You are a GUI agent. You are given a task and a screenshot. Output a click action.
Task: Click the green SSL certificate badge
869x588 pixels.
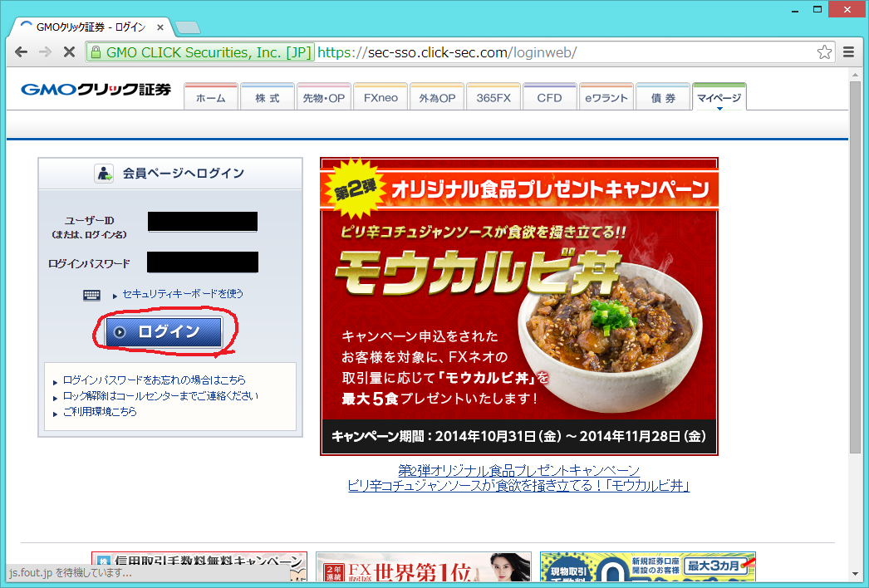tap(200, 52)
